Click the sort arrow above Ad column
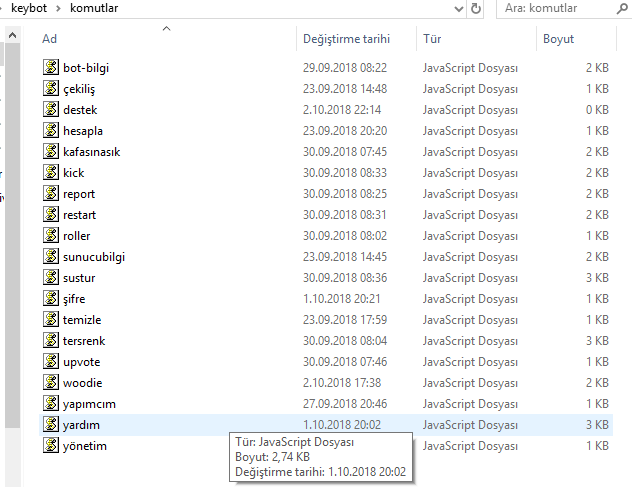This screenshot has width=632, height=487. (x=166, y=28)
